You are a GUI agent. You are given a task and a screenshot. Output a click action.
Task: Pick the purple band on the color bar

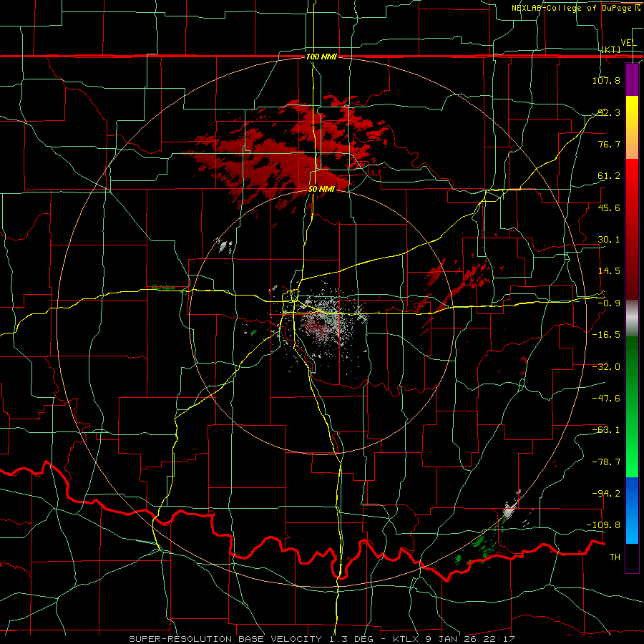coord(632,79)
